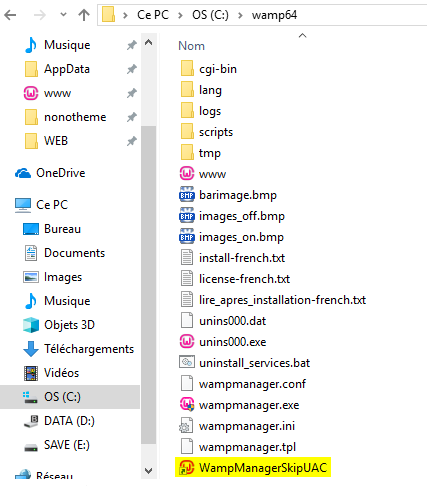Click wamp64 in the address bar breadcrumb
This screenshot has height=486, width=427.
pos(274,15)
